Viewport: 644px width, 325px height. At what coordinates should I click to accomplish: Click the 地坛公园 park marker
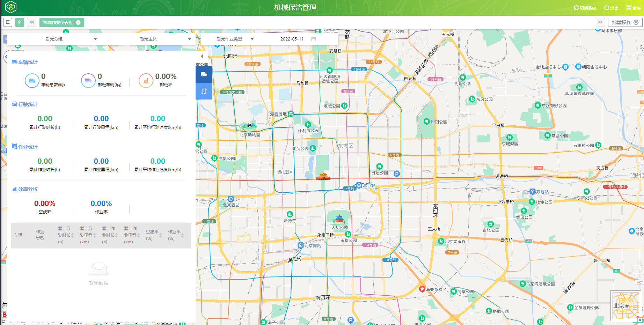(x=344, y=105)
